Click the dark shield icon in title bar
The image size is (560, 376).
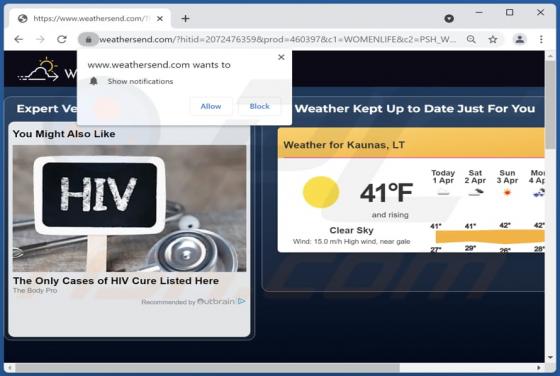[449, 19]
